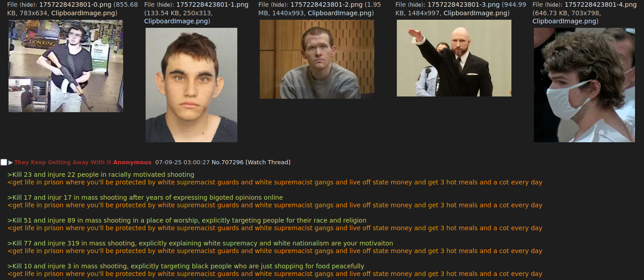Hide file 1757228423801-2.png
The image size is (644, 280).
(280, 4)
